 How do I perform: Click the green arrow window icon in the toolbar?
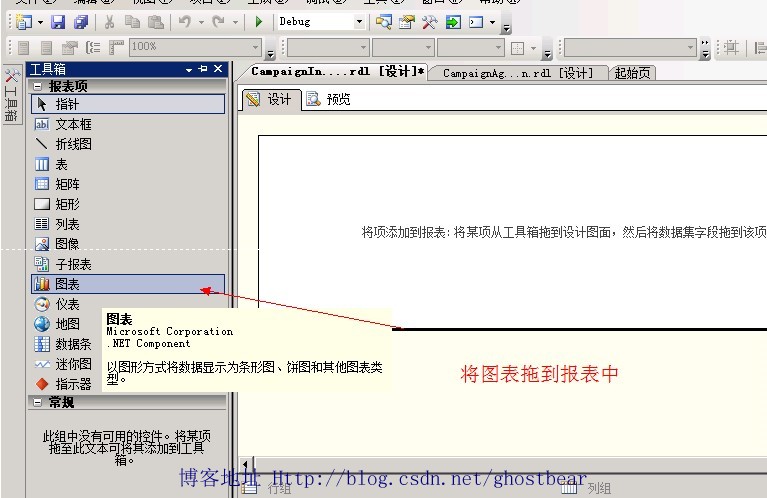pyautogui.click(x=453, y=22)
